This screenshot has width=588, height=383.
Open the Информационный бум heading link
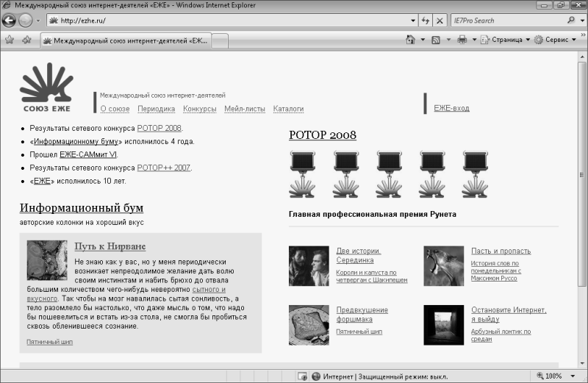82,207
